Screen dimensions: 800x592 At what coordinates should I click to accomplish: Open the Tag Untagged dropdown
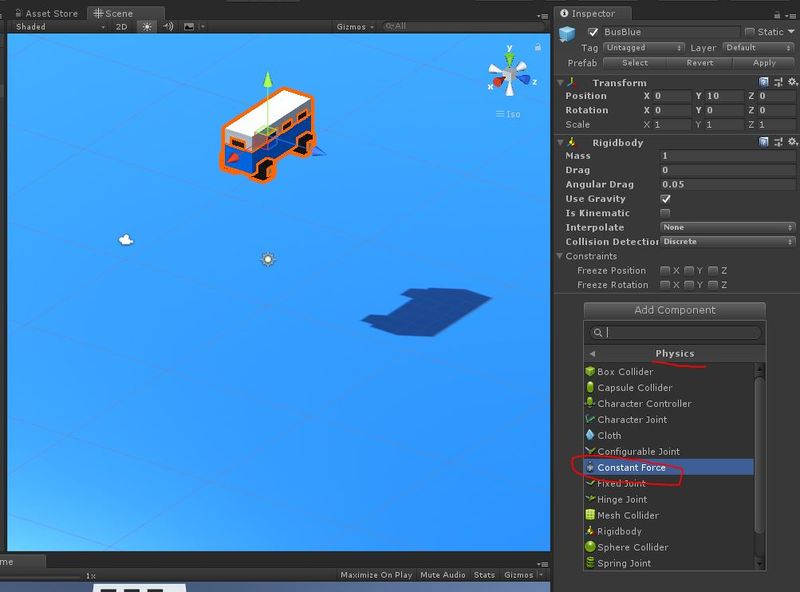tap(643, 47)
